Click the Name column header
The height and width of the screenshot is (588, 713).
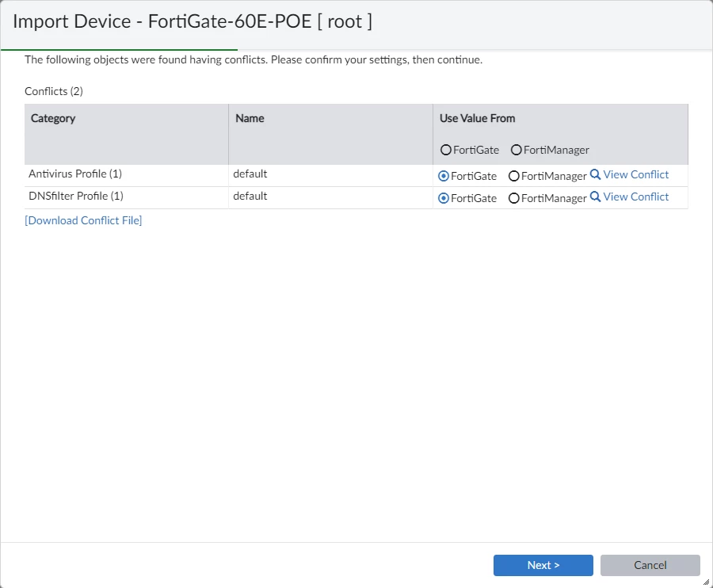pos(330,134)
